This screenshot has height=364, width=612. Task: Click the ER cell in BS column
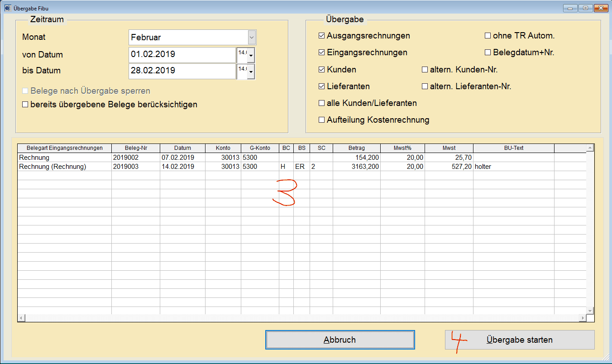(x=301, y=167)
